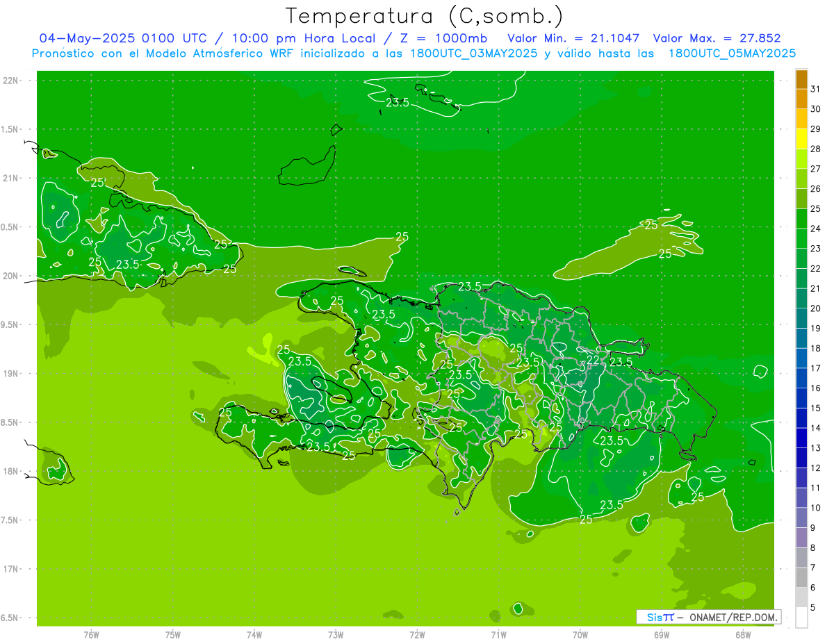This screenshot has height=644, width=834.
Task: Click the colorbar label '31'
Action: tap(816, 89)
